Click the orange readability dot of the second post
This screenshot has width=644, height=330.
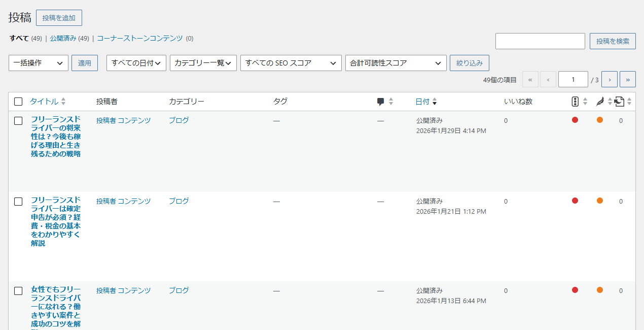coord(600,201)
